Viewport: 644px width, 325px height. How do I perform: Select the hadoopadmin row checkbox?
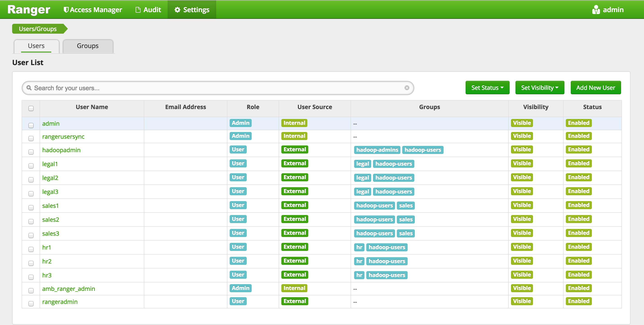(x=31, y=152)
